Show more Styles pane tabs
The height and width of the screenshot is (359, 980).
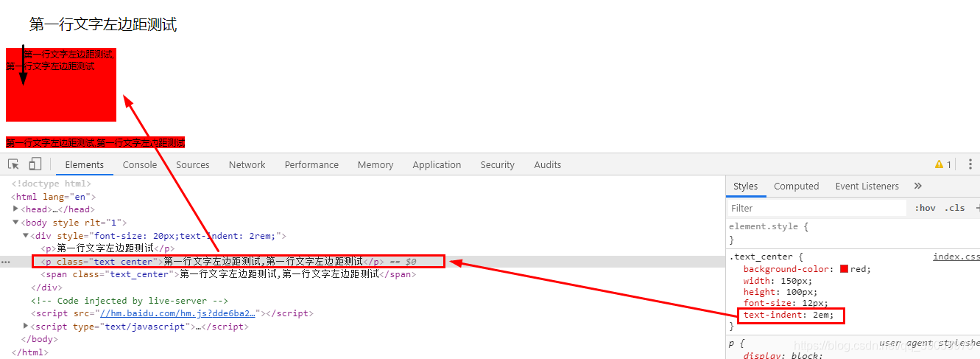tap(917, 186)
